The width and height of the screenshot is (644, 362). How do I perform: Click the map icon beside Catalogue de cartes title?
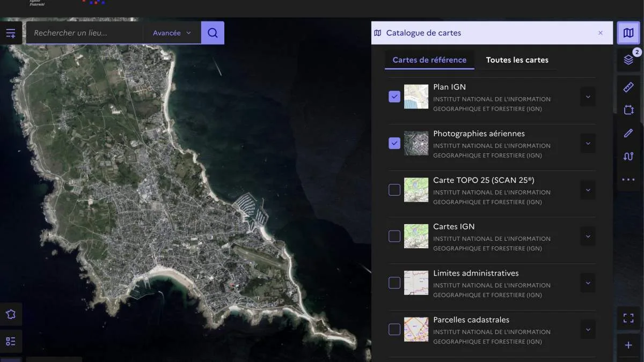[378, 33]
